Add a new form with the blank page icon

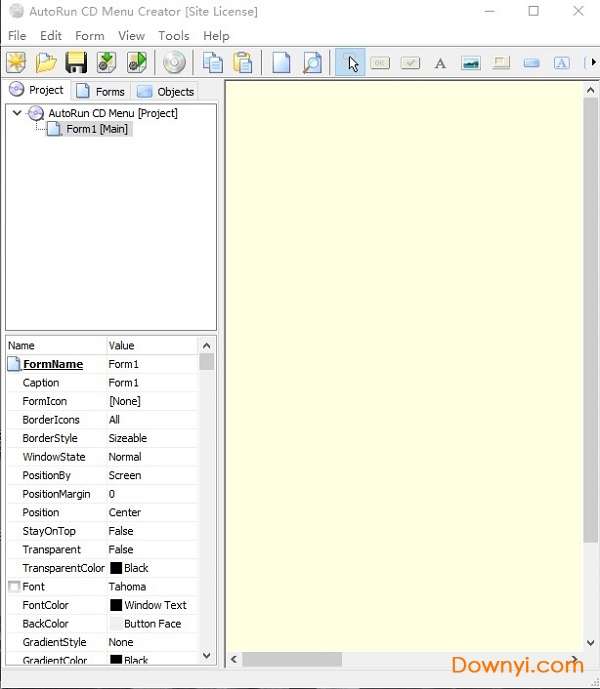pyautogui.click(x=281, y=62)
